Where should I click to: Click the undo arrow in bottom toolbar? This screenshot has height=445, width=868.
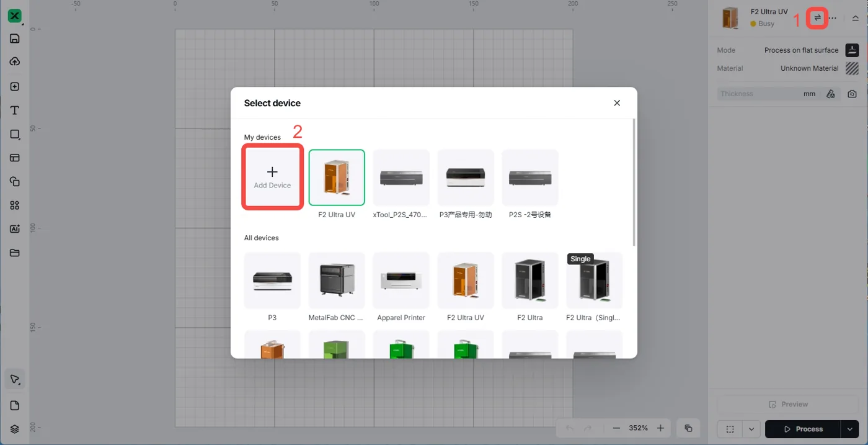(x=570, y=428)
